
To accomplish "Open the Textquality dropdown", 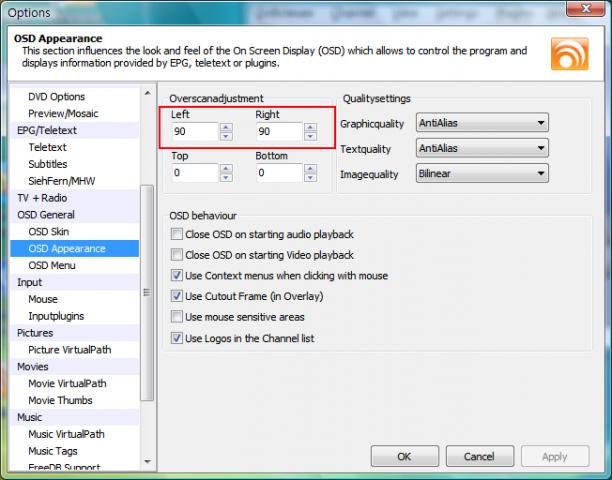I will point(482,148).
